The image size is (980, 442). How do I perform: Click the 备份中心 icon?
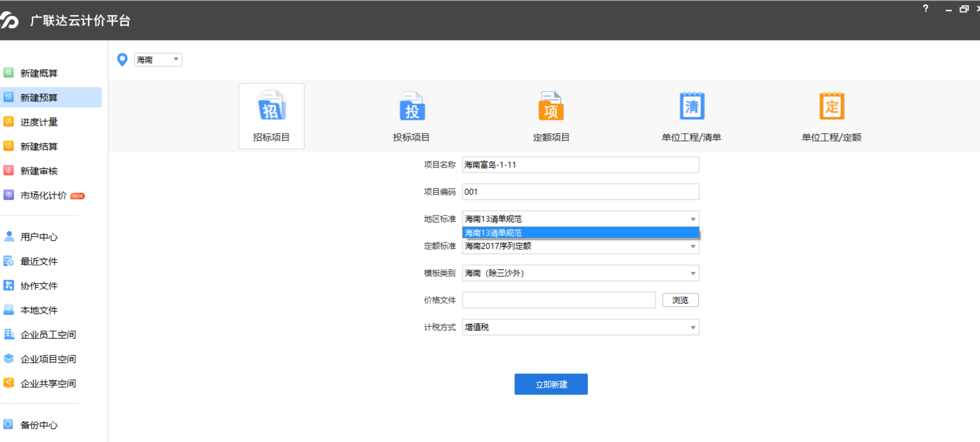[x=8, y=424]
